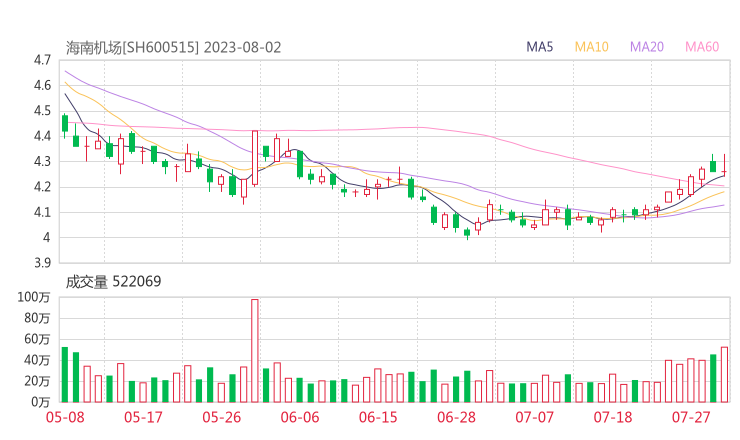Click the 4.7 price axis label
This screenshot has height=440, width=740.
[42, 60]
